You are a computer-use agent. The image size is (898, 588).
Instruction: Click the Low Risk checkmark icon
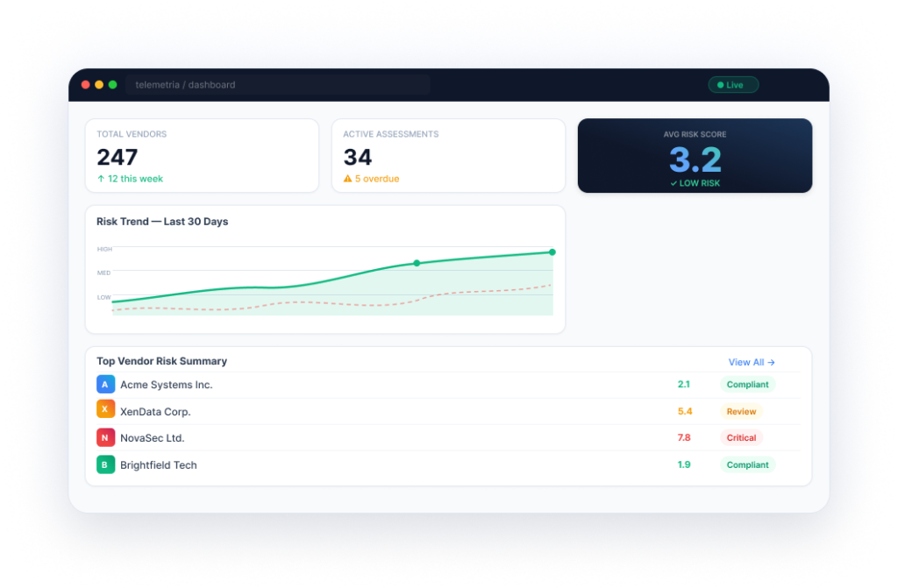(673, 183)
